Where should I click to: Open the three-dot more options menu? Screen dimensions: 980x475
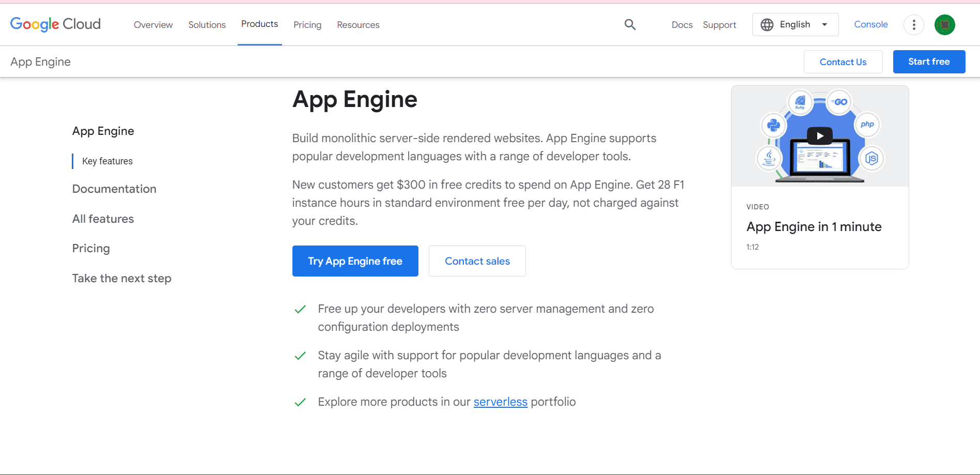(x=913, y=24)
